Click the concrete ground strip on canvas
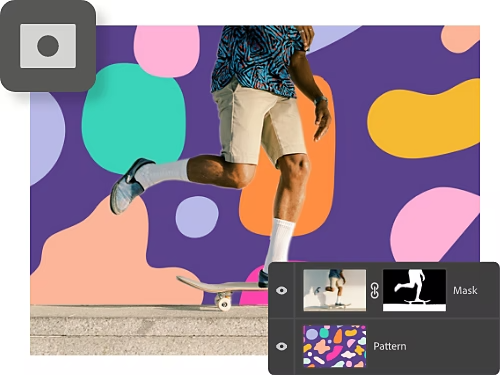 tap(150, 330)
